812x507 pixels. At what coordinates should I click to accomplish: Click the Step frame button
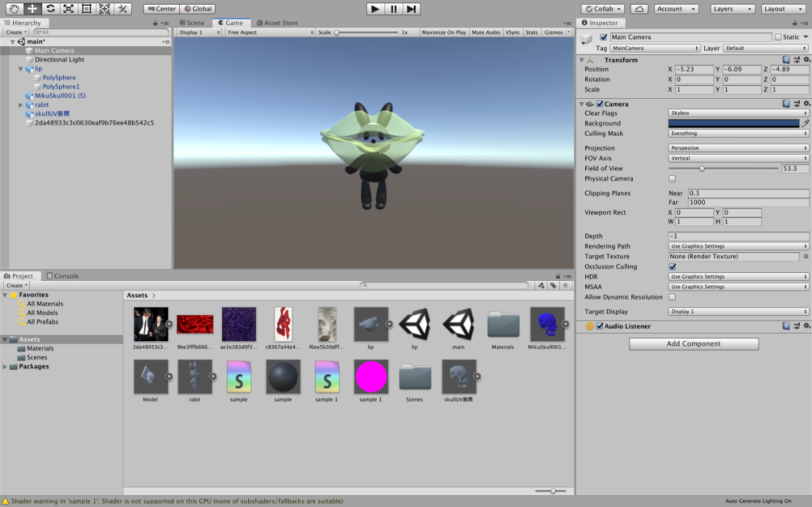pos(411,9)
